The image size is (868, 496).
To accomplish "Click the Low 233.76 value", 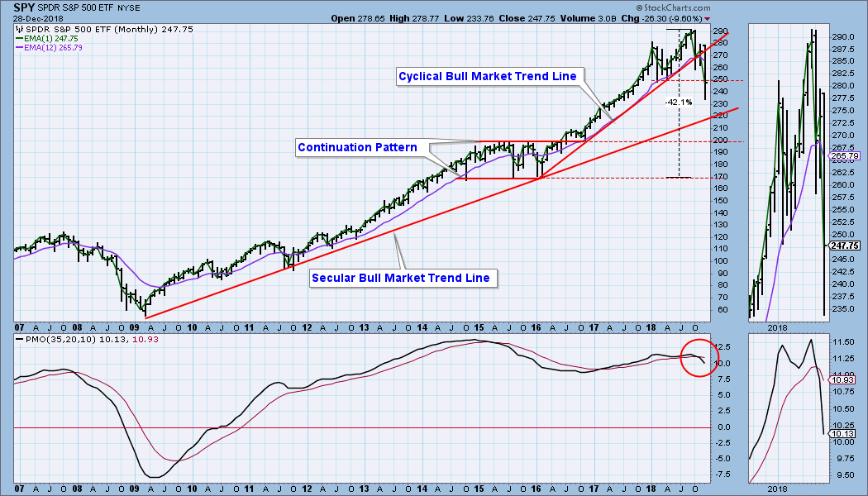I will click(469, 18).
